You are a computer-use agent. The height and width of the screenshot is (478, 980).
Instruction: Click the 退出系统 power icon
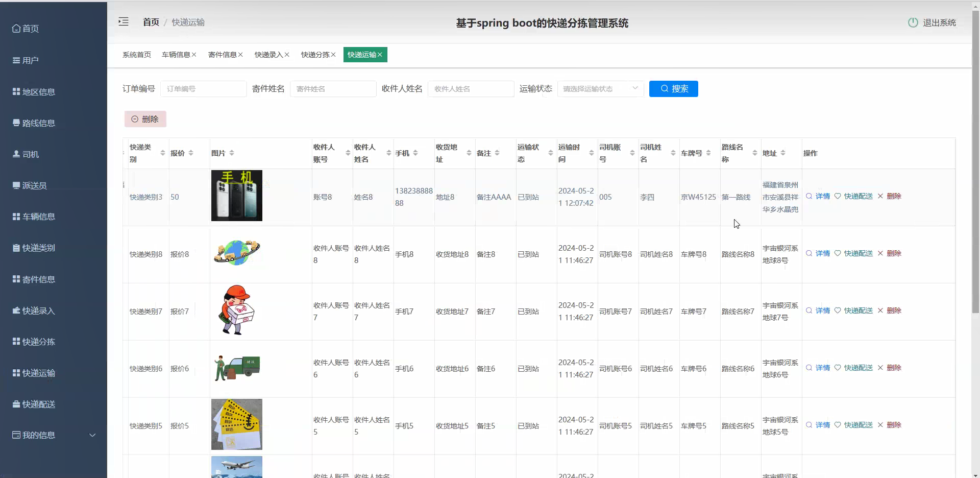point(913,22)
